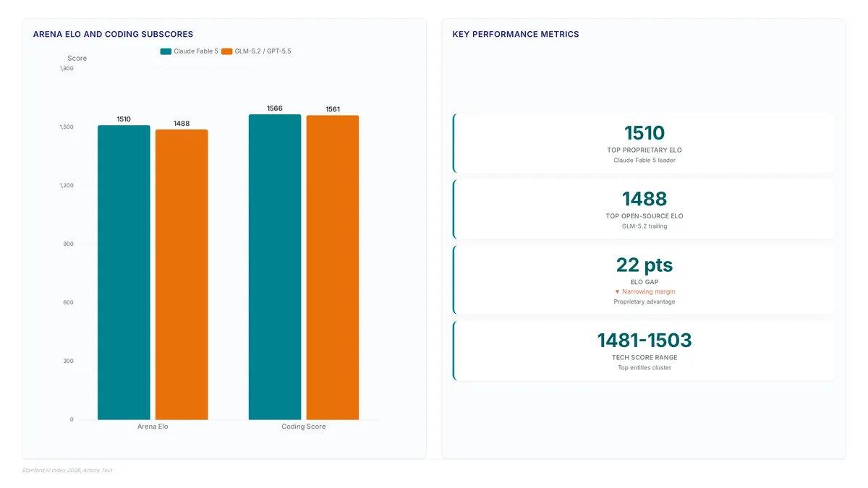
Task: Click the 1561 data label above bar
Action: pos(333,109)
